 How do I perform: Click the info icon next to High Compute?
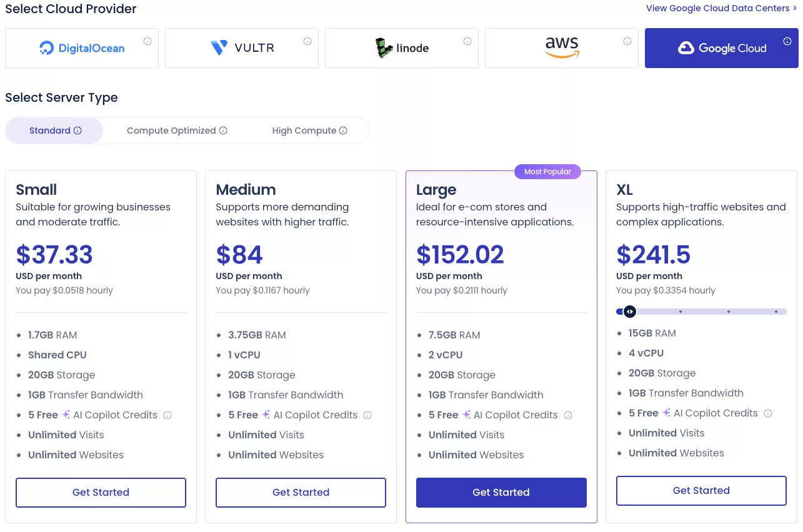click(343, 131)
